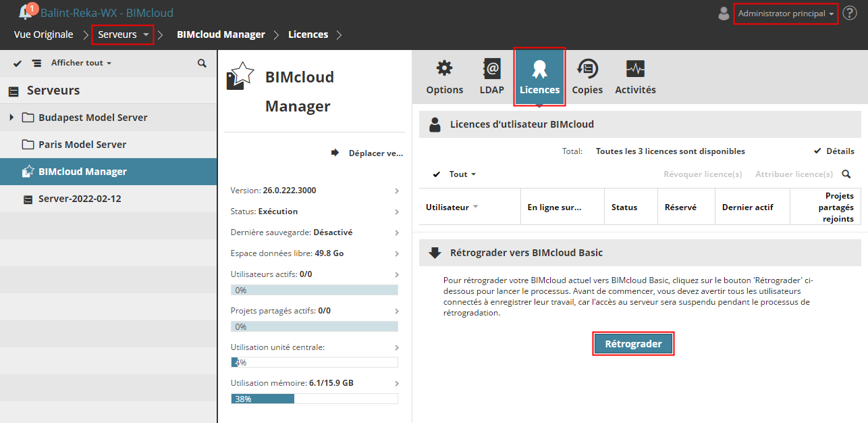Click the Déplacer ve... link

pyautogui.click(x=369, y=153)
